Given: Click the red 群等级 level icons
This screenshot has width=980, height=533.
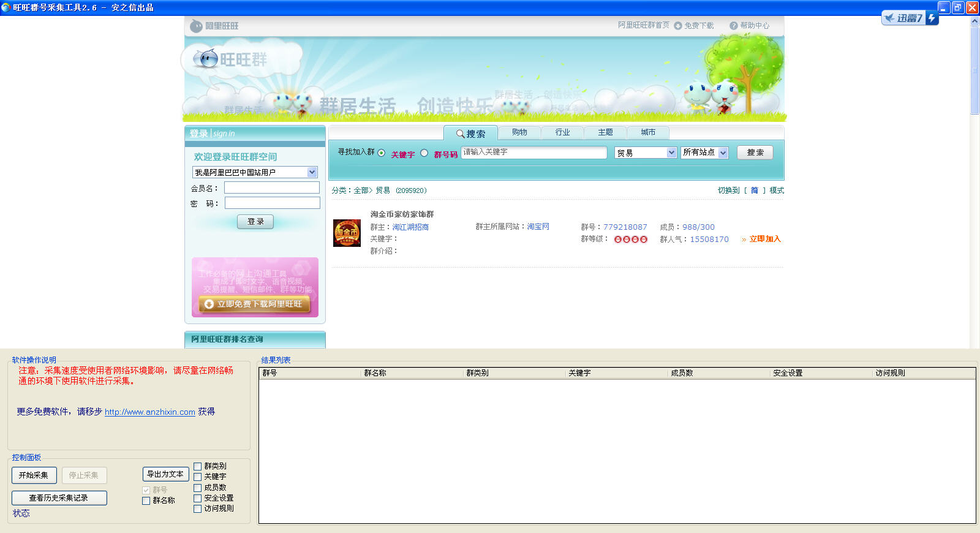Looking at the screenshot, I should [631, 240].
